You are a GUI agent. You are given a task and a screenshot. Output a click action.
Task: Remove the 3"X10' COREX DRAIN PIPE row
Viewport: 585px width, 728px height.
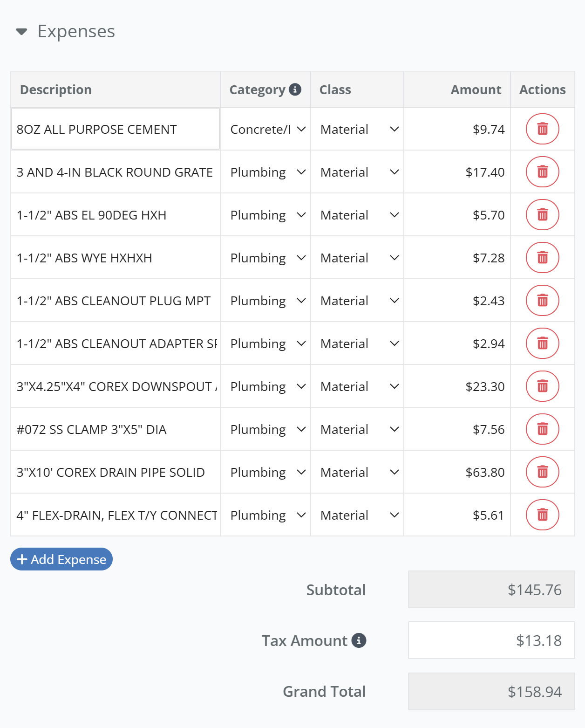[x=542, y=472]
